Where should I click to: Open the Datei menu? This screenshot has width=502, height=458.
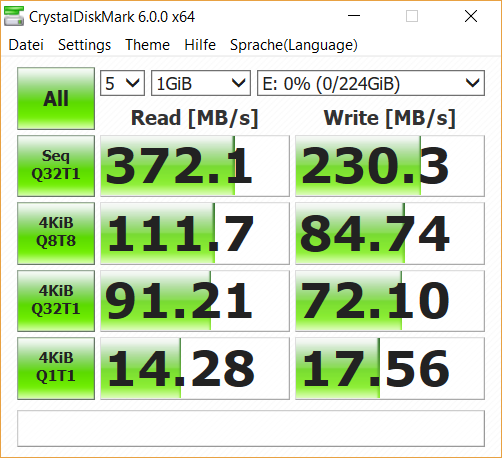tap(26, 45)
